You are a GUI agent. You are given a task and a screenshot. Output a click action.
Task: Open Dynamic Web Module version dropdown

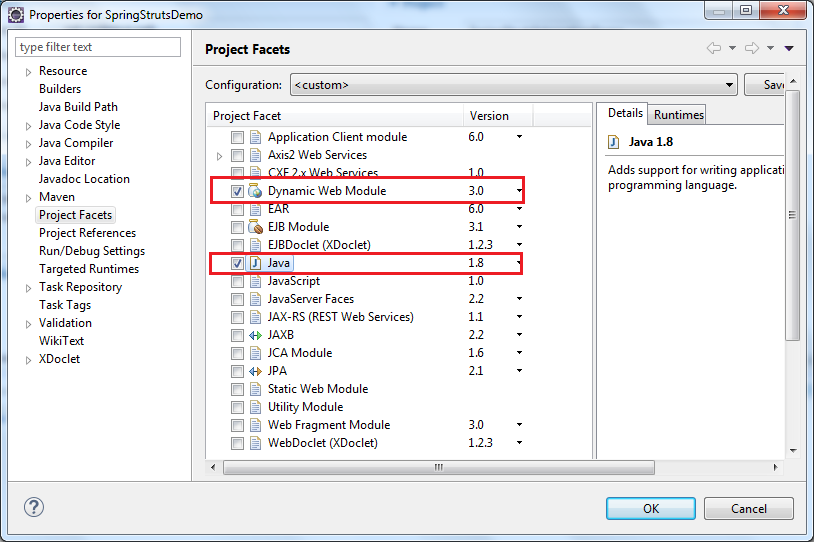pos(519,191)
